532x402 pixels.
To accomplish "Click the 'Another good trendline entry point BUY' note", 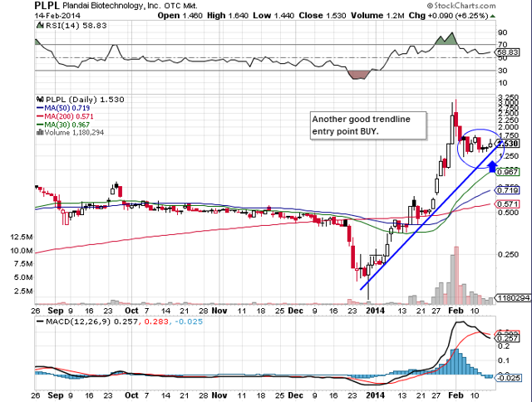I will pyautogui.click(x=368, y=125).
